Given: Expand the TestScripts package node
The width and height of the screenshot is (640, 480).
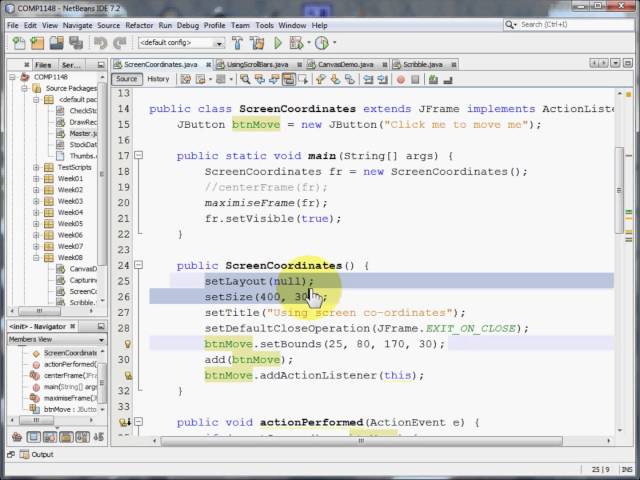Looking at the screenshot, I should (x=36, y=167).
